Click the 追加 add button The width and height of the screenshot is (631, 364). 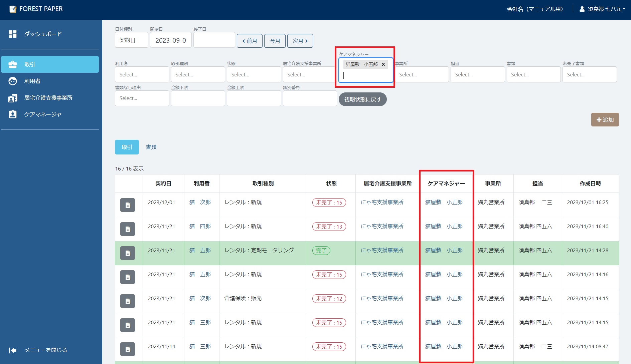tap(605, 120)
